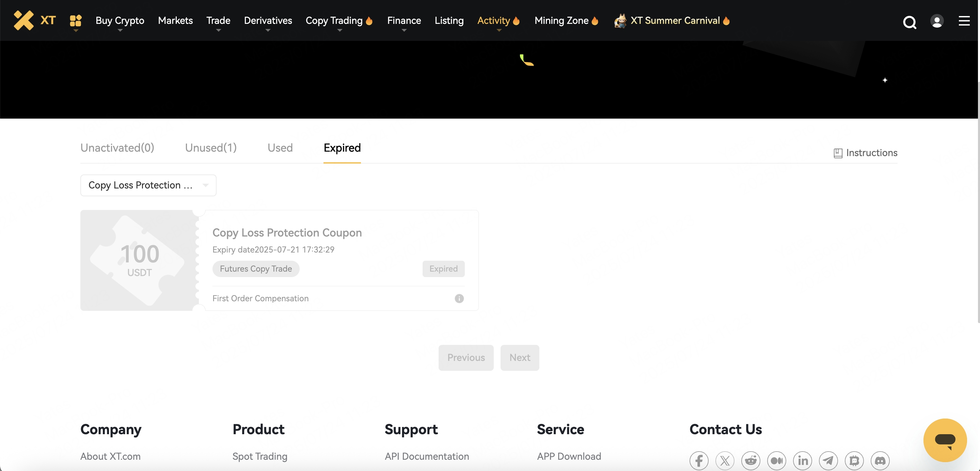Click the Previous pagination button
The image size is (980, 471).
(465, 358)
